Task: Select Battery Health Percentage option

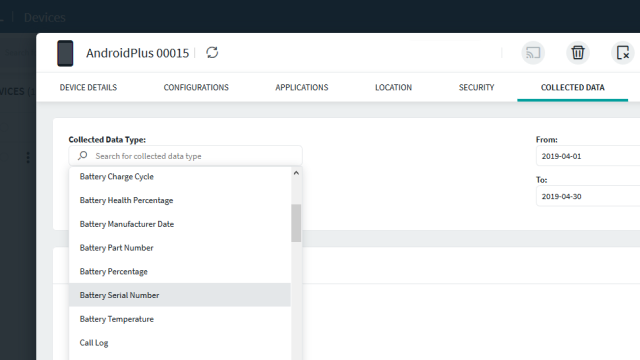Action: tap(180, 200)
